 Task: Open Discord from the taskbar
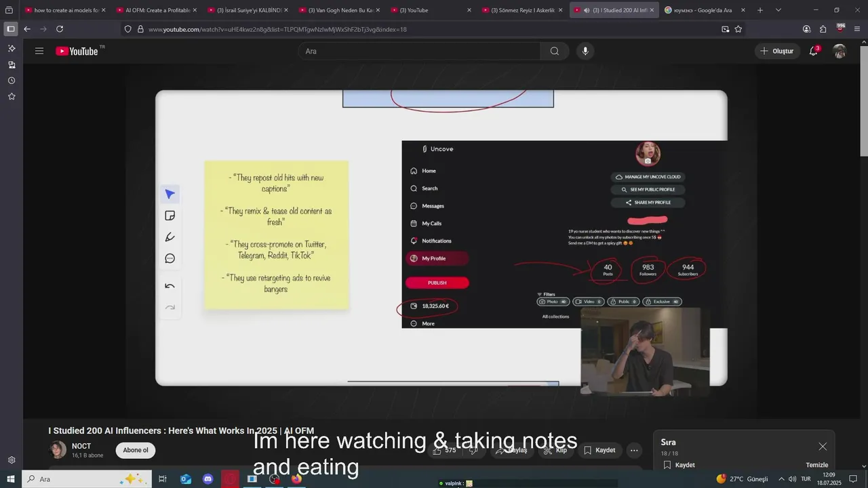click(x=208, y=479)
